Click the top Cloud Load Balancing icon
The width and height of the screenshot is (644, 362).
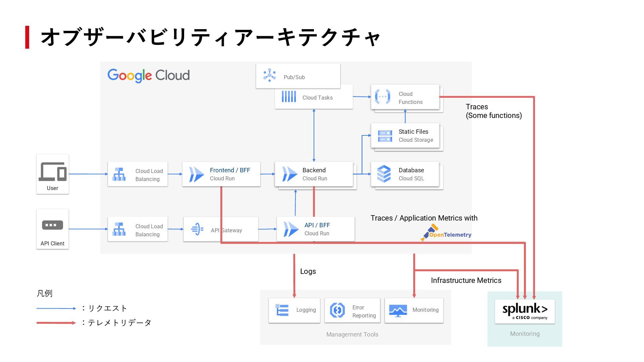click(119, 174)
